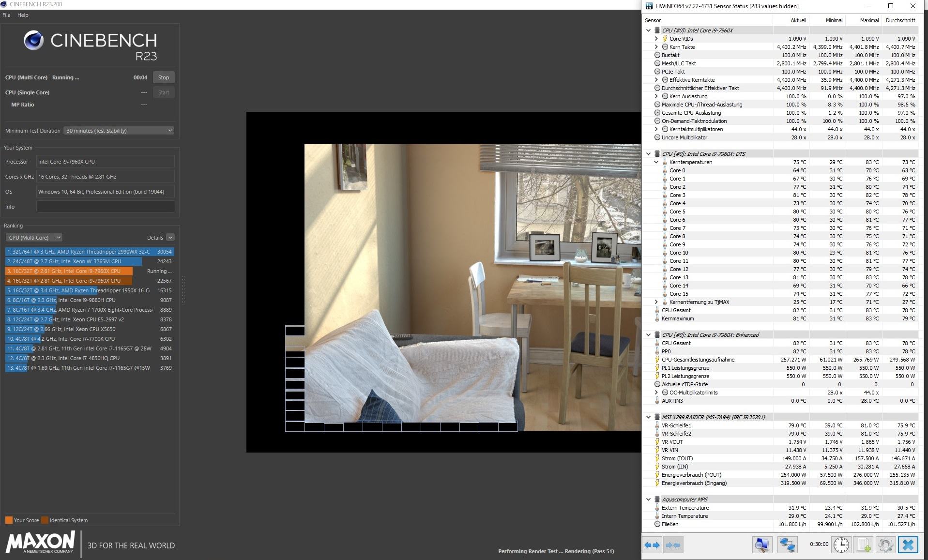Click the Kernmaximum thermometer icon
Image resolution: width=928 pixels, height=560 pixels.
click(x=657, y=318)
